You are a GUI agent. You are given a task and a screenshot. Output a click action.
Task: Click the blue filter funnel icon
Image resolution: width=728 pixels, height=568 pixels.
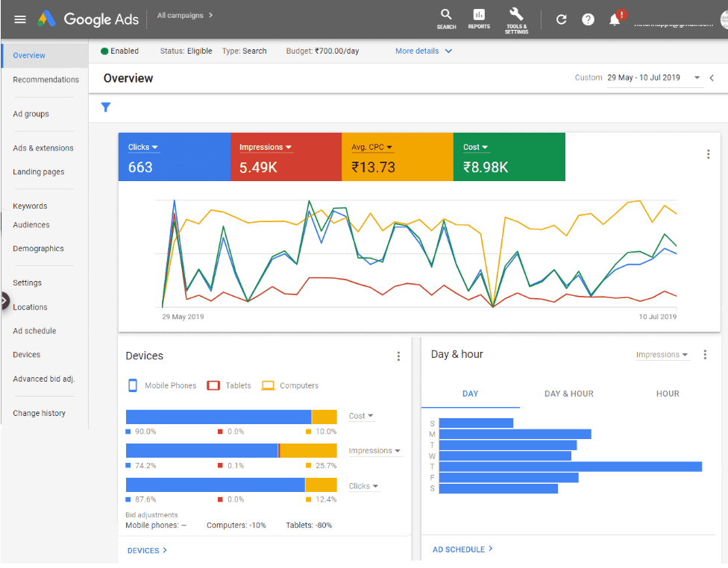click(106, 107)
